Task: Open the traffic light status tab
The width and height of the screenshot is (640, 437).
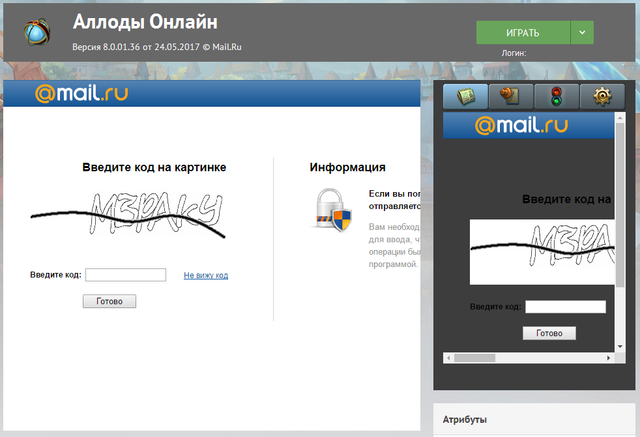Action: coord(556,97)
